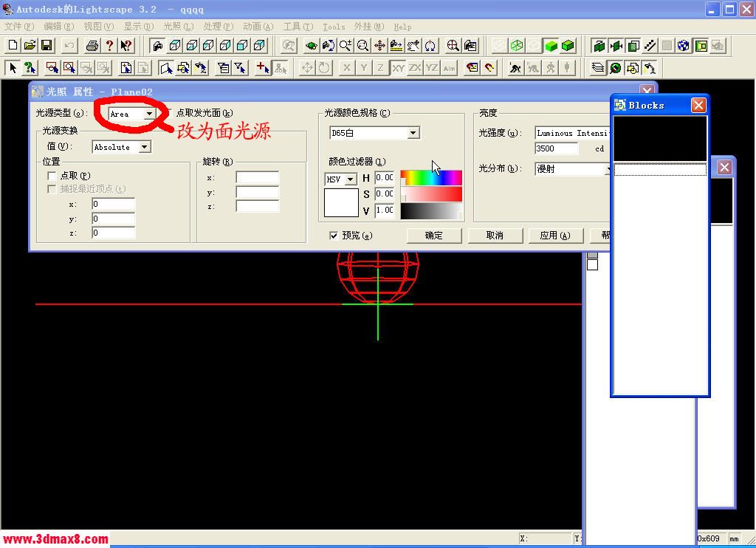756x548 pixels.
Task: Switch to wireframe green cube display
Action: point(517,45)
